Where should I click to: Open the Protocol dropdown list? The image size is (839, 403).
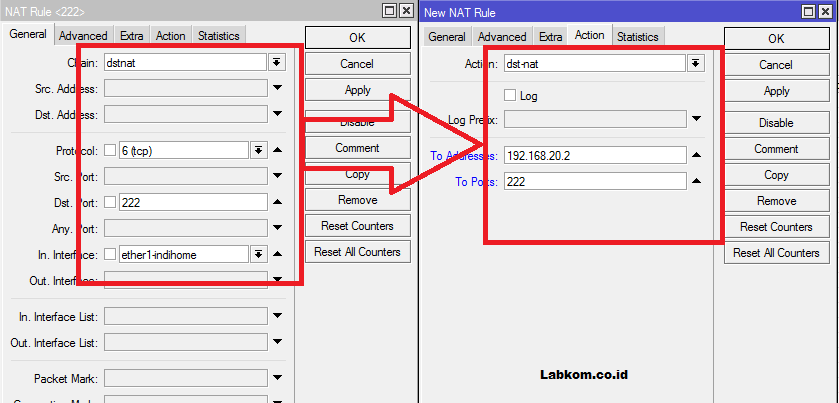(258, 150)
